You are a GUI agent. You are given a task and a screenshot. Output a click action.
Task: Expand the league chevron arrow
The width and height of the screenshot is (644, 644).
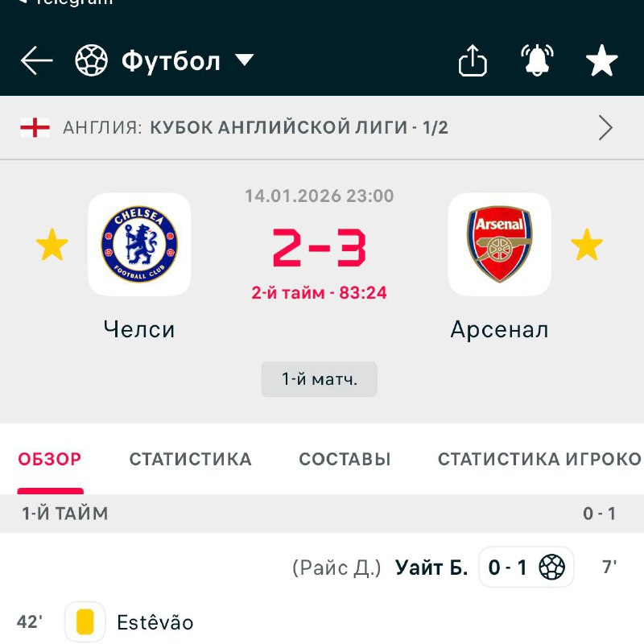coord(605,127)
